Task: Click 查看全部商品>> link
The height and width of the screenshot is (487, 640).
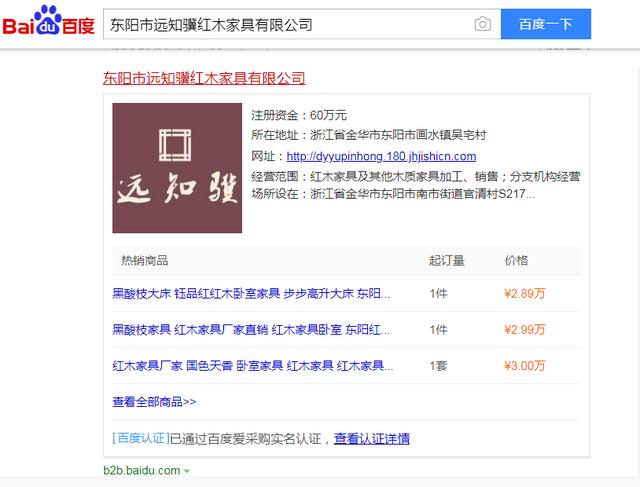Action: [x=154, y=402]
